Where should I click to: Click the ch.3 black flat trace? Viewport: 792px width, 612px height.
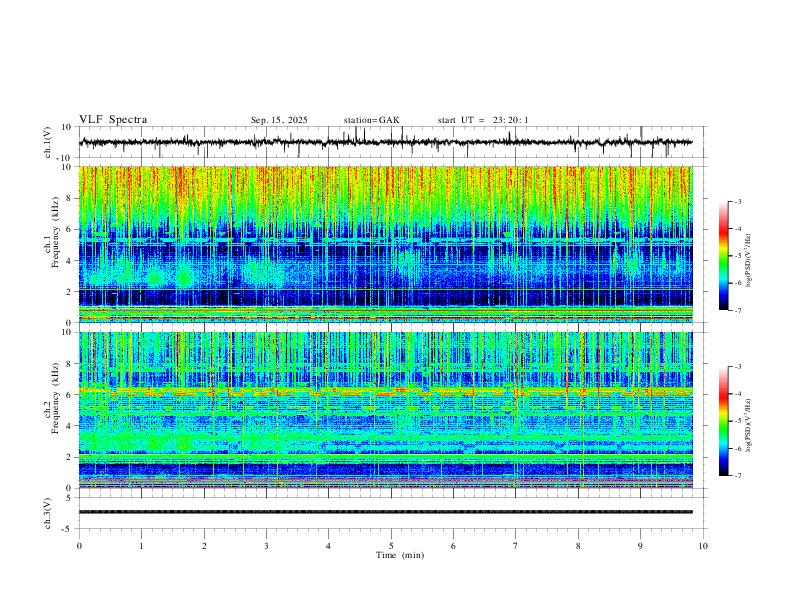(x=385, y=512)
